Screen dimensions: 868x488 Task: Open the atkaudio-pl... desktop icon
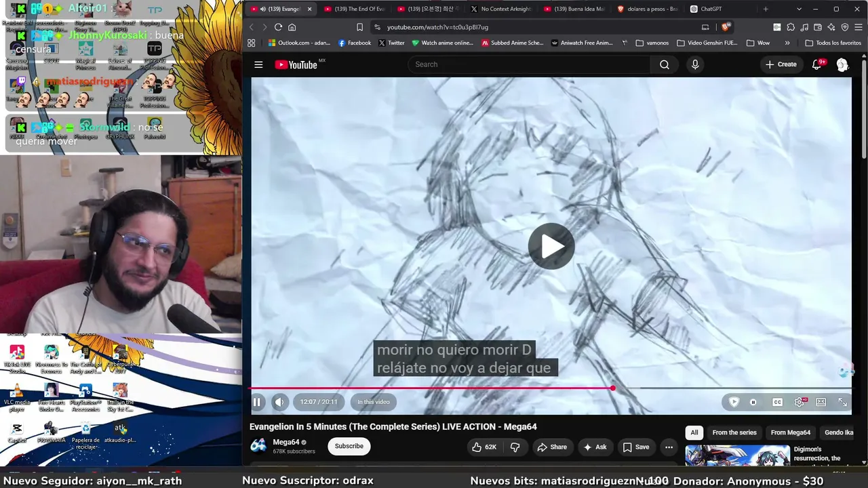(x=120, y=433)
